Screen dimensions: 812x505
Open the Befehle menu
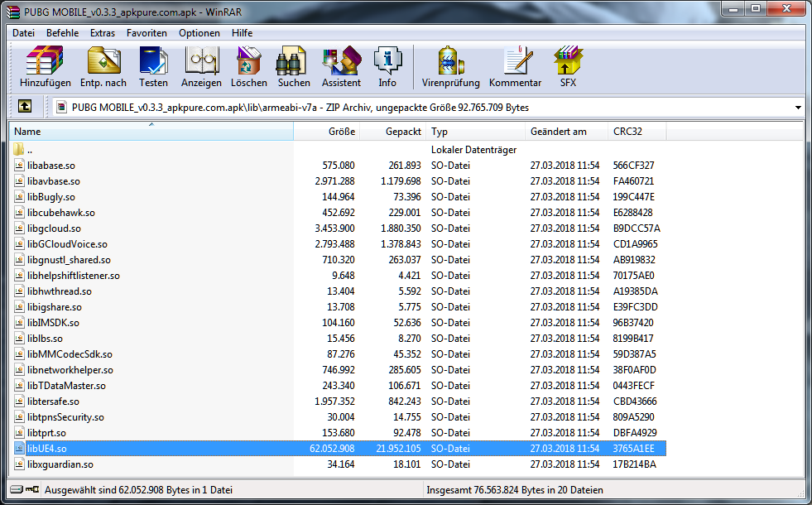point(63,32)
